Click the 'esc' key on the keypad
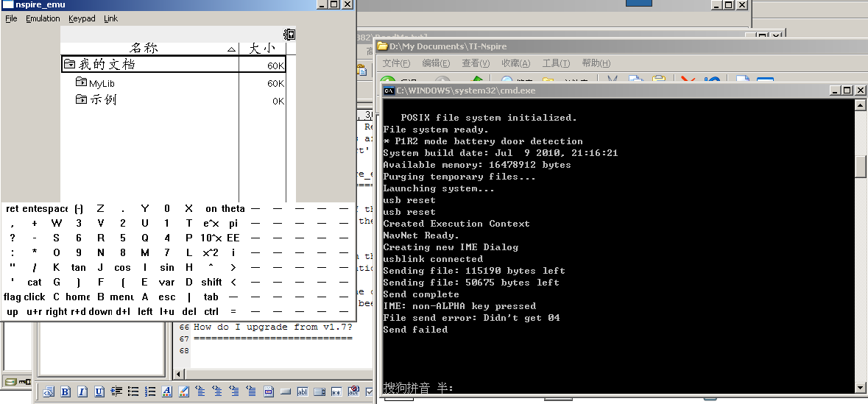The image size is (868, 404). [x=166, y=297]
